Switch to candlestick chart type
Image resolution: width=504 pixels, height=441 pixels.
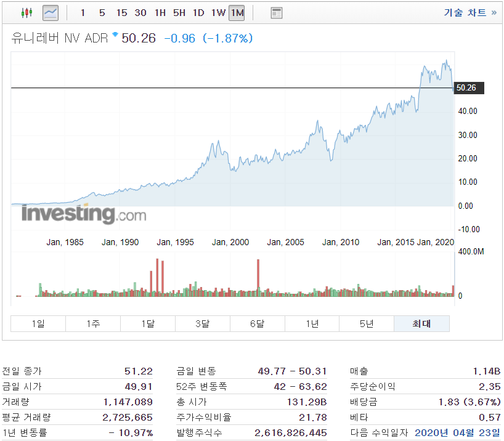26,13
